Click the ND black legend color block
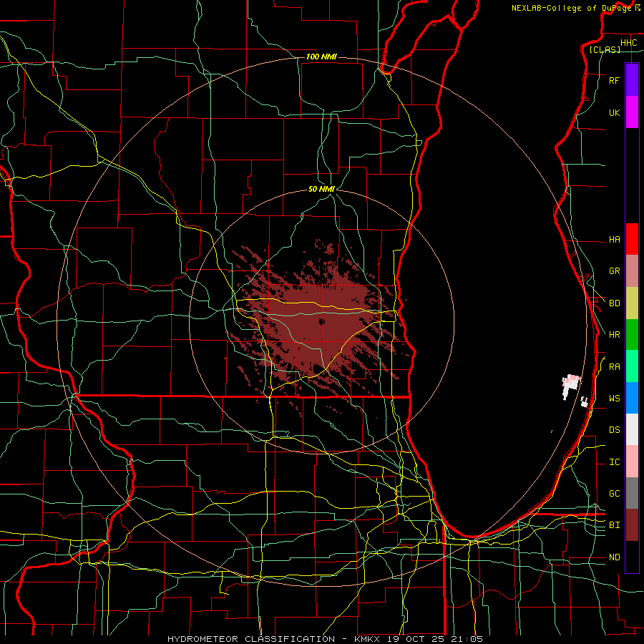Image resolution: width=644 pixels, height=644 pixels. [632, 557]
